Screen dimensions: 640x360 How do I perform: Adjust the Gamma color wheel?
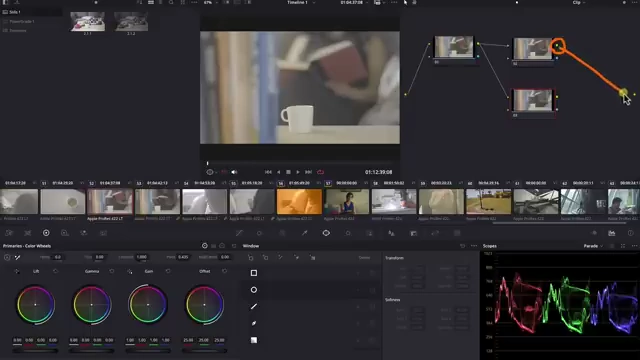tap(92, 304)
